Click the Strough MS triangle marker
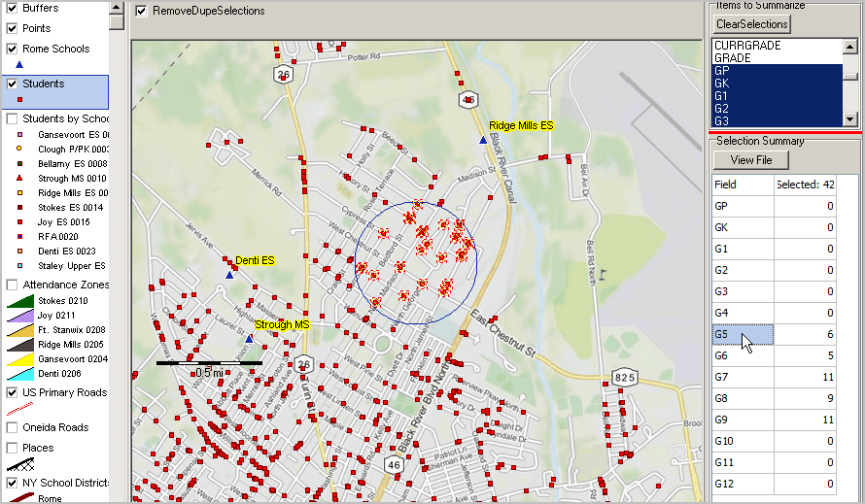Screen dimensions: 865x504 [x=249, y=339]
